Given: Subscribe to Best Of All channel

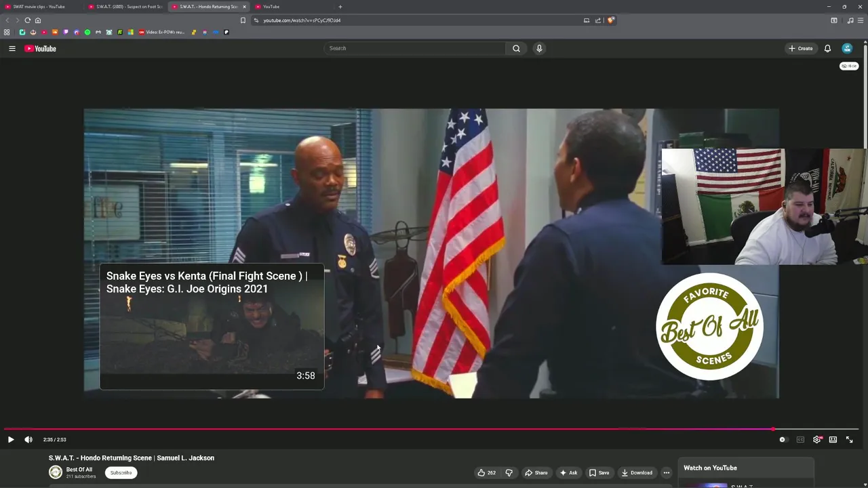Looking at the screenshot, I should [121, 472].
